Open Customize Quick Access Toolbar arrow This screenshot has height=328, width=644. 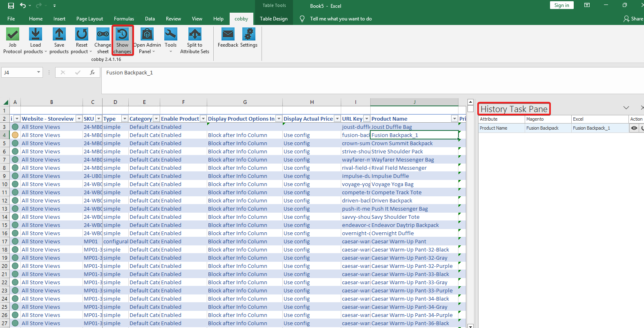click(x=54, y=6)
